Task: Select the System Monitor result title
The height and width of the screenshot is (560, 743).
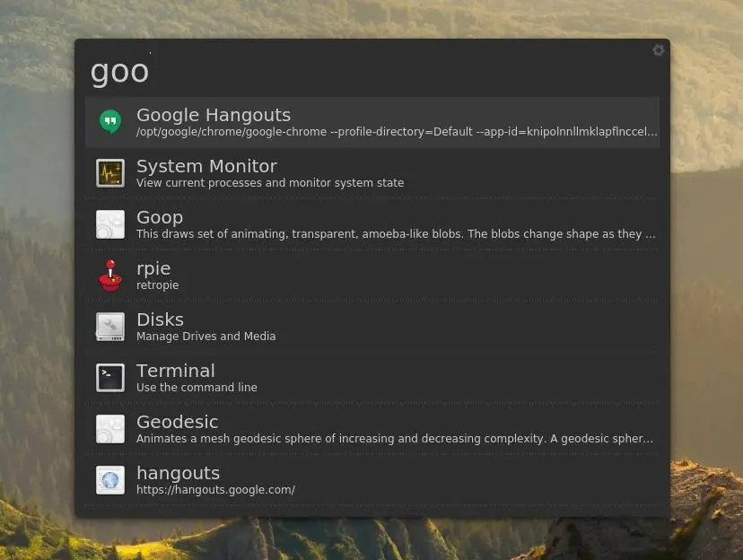Action: point(206,166)
